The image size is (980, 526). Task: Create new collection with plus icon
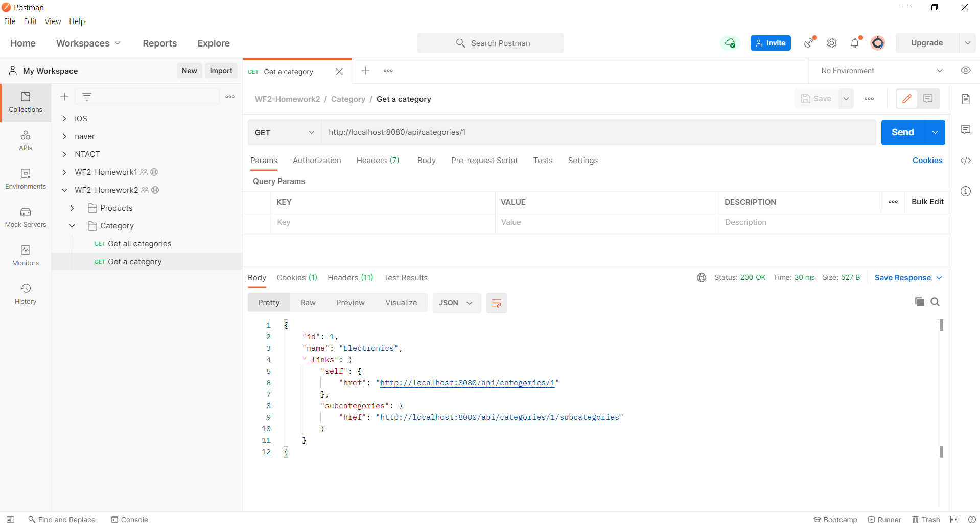64,97
